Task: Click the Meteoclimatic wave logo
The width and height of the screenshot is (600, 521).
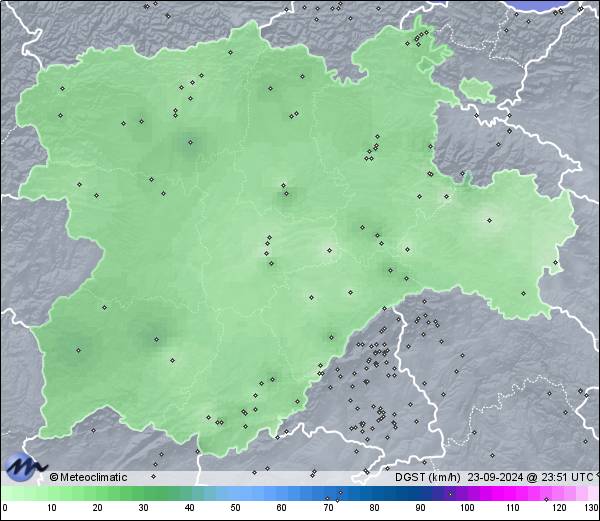Action: [25, 467]
